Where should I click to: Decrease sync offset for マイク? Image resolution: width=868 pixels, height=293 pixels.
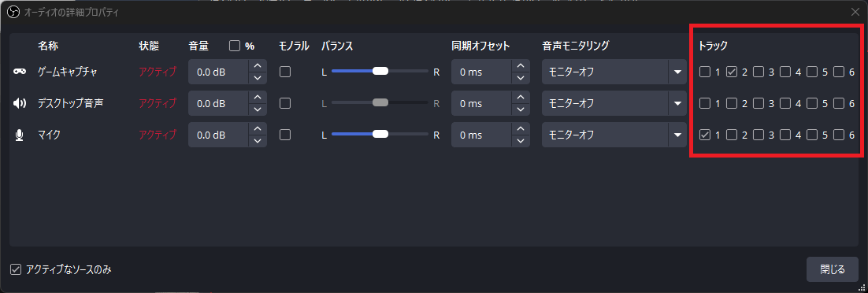tap(520, 141)
